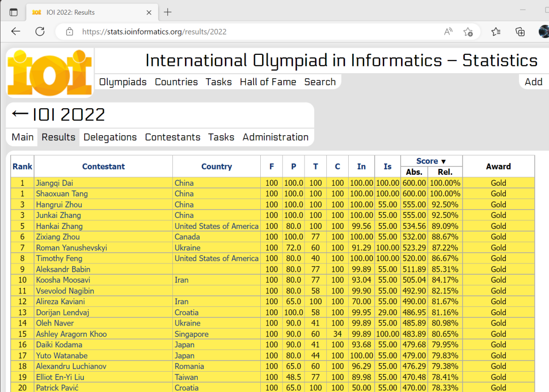Open contestant Alexandru Luchianov

point(71,366)
